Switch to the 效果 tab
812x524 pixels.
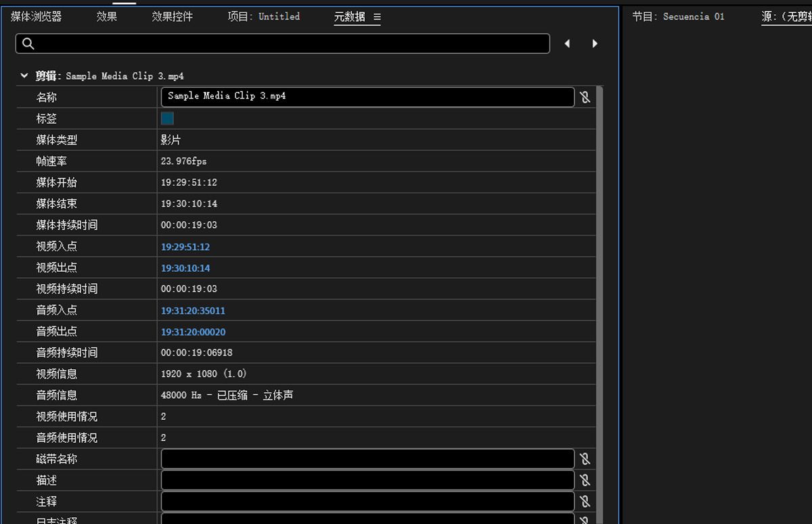(x=106, y=16)
